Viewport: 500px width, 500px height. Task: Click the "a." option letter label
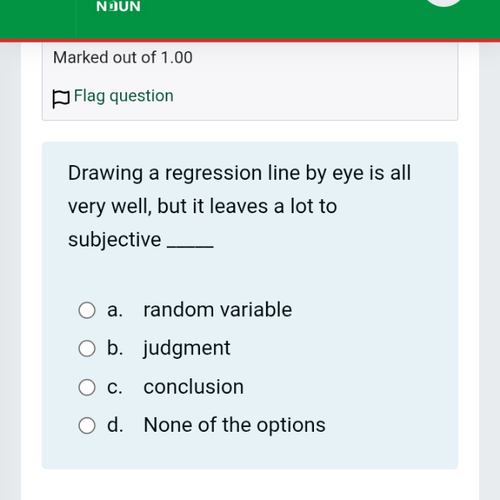coord(115,310)
